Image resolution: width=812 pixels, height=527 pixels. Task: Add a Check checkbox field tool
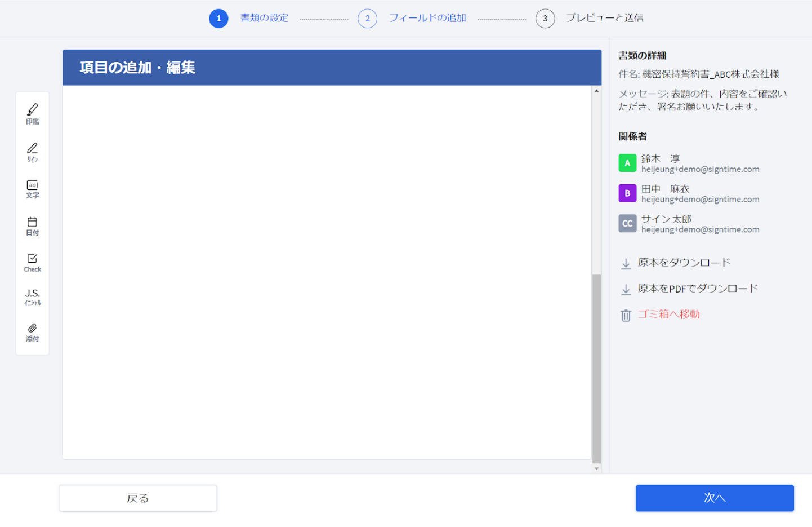33,263
